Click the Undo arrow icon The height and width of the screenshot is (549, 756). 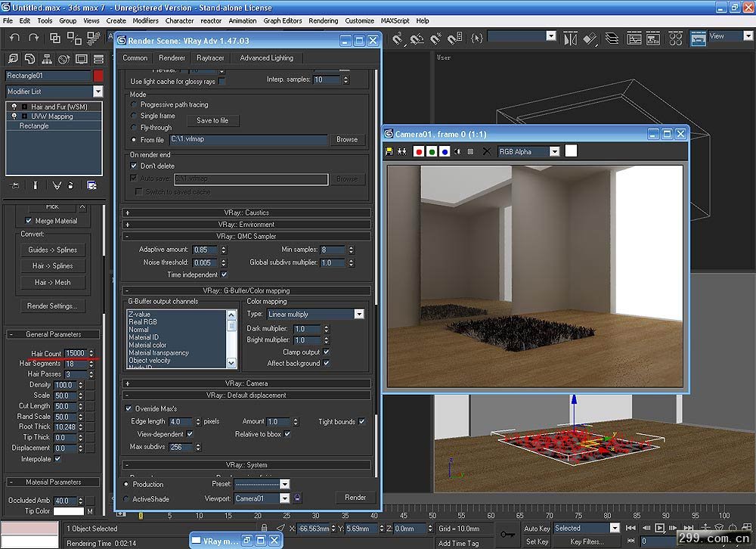point(15,38)
